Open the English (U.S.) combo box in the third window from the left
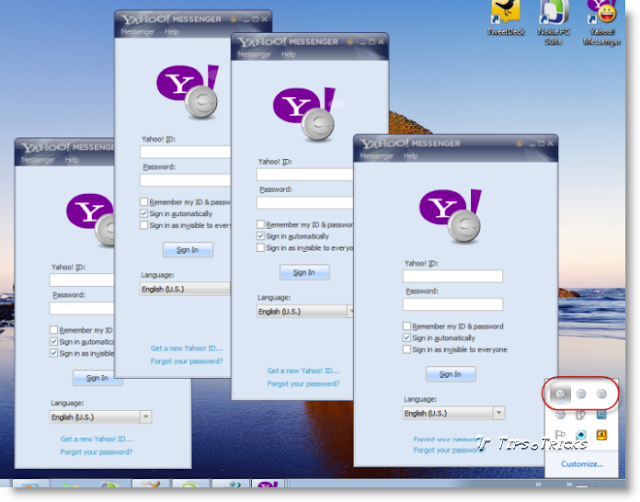640x502 pixels. [x=304, y=311]
